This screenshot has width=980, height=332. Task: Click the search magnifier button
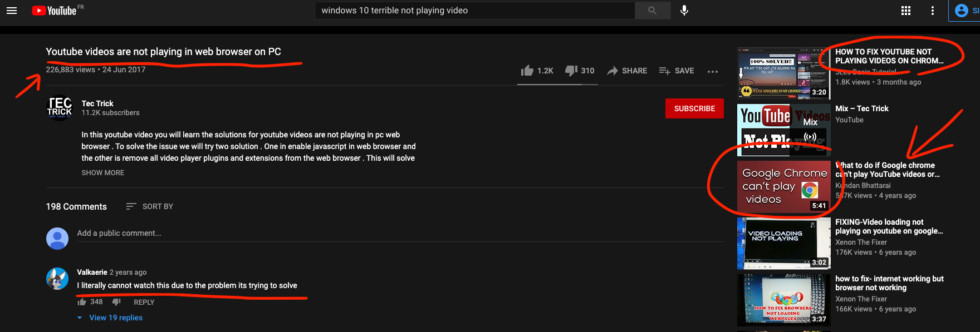[x=652, y=11]
